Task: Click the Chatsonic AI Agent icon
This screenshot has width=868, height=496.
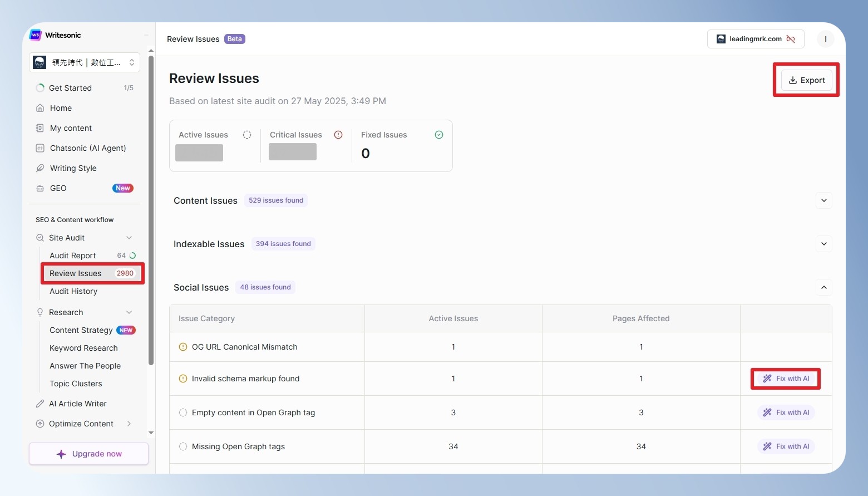Action: tap(40, 148)
